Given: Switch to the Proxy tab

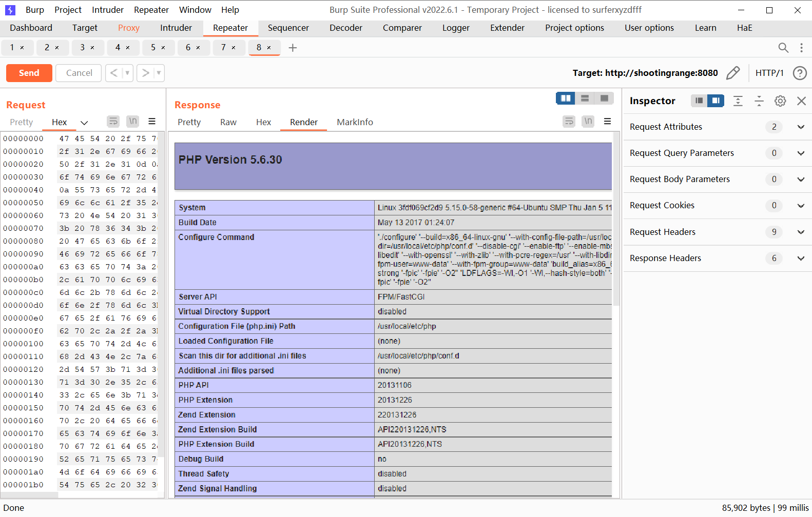Looking at the screenshot, I should (x=128, y=28).
